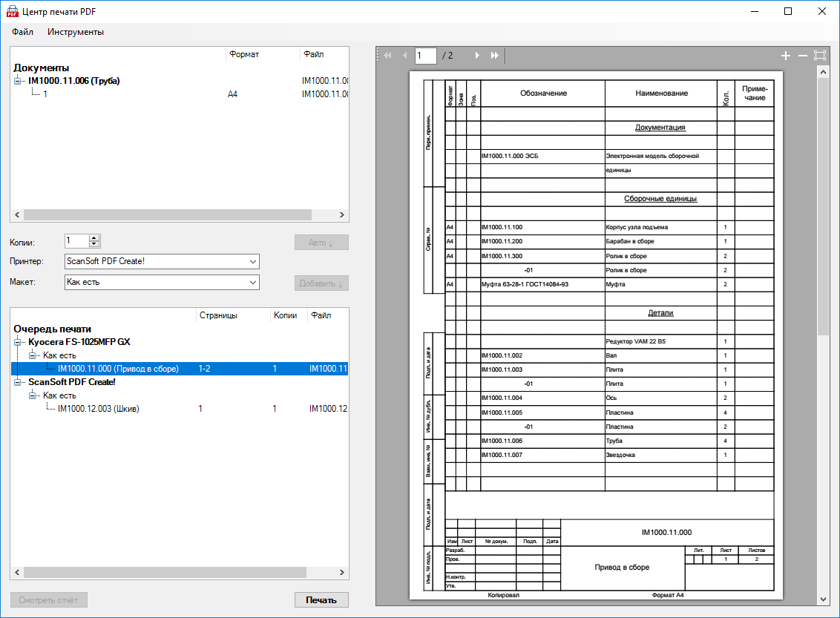Collapse the Kyocera FS-1025MFP GX printer node
840x618 pixels.
(19, 342)
